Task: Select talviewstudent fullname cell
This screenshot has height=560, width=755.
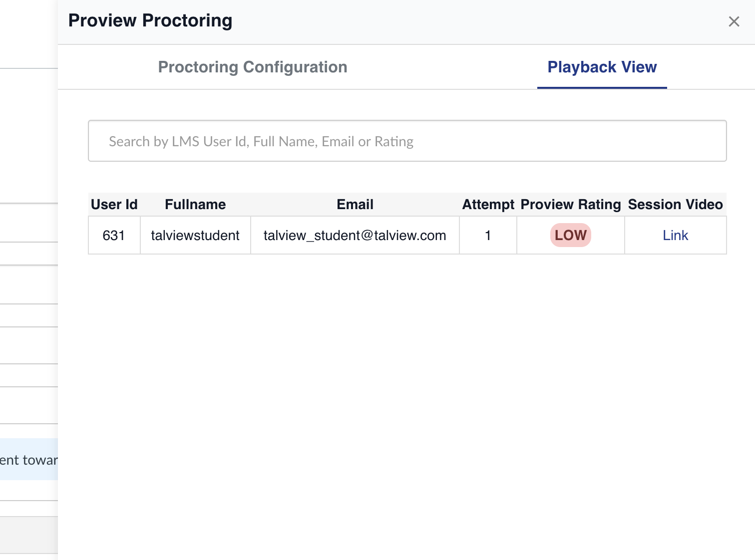Action: tap(195, 235)
